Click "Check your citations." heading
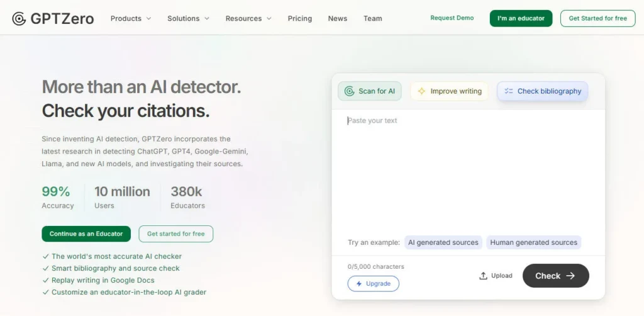The image size is (644, 316). click(x=126, y=111)
